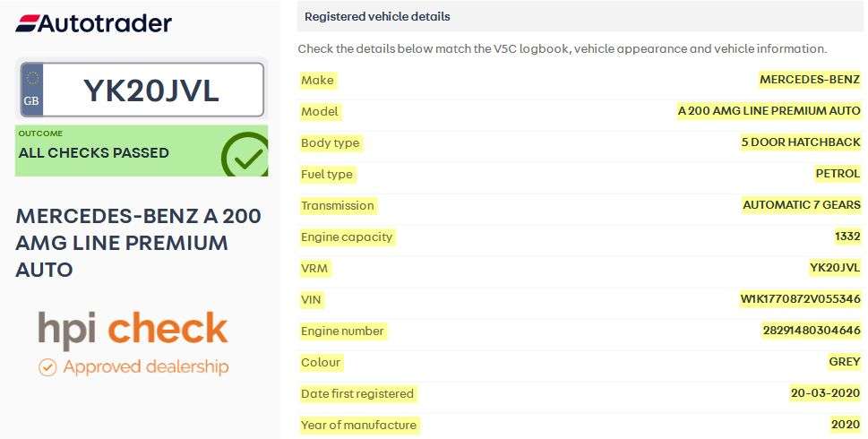
Task: Click the VRM value in details table
Action: coord(834,268)
